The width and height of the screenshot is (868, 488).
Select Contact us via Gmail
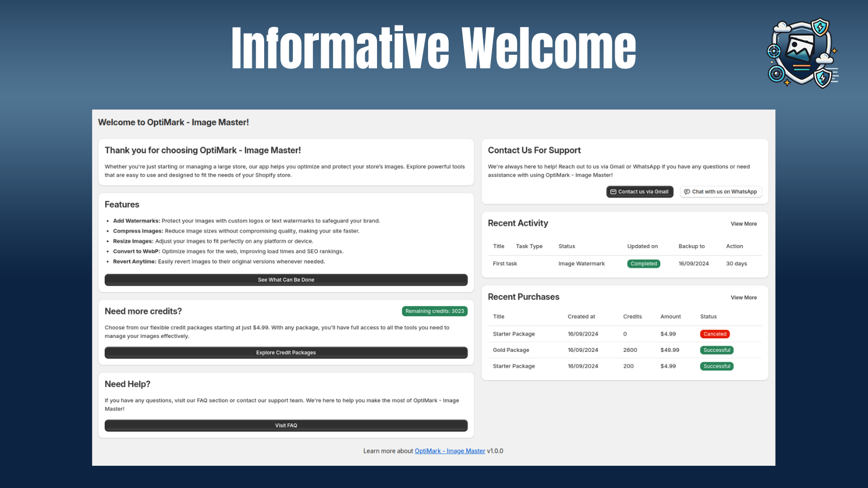click(x=639, y=191)
